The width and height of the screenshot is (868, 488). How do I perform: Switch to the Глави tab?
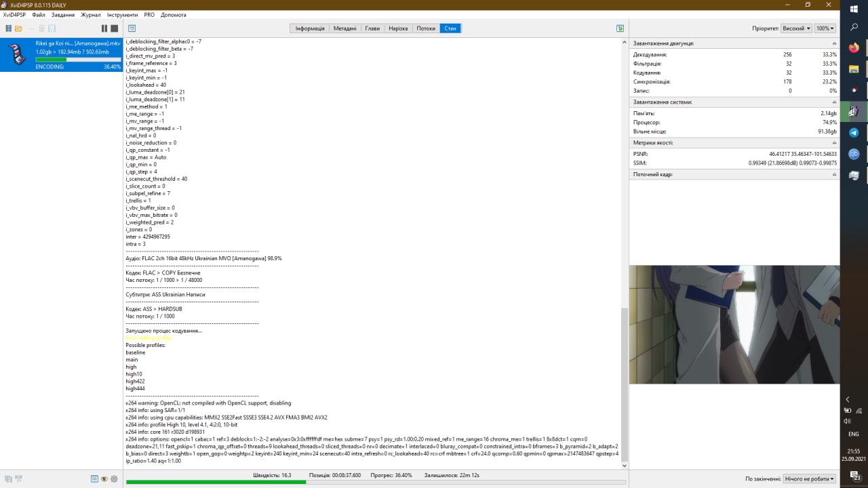(372, 28)
